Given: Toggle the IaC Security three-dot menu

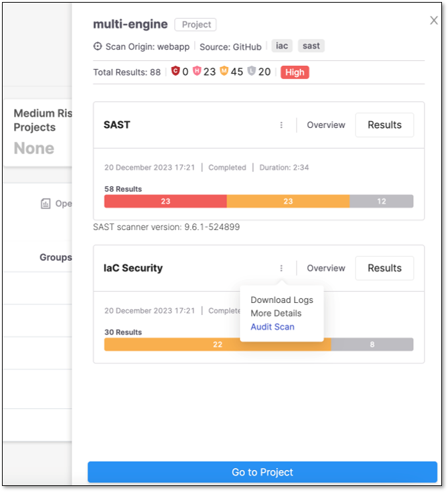Looking at the screenshot, I should point(281,268).
